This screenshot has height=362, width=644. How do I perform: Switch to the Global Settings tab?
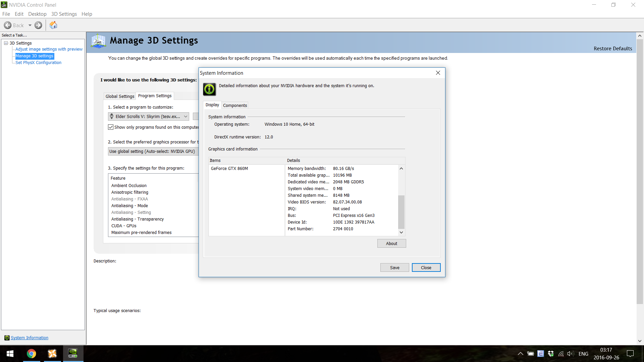pos(120,96)
